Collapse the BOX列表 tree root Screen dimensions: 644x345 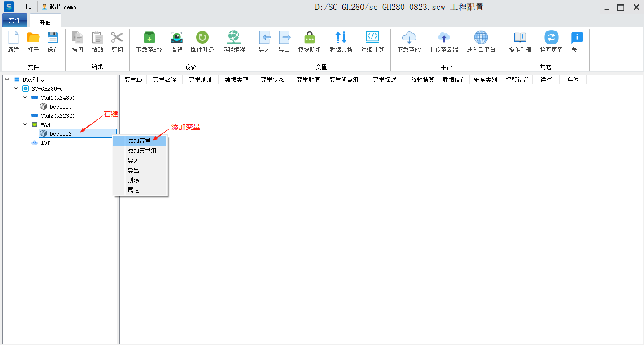[x=7, y=80]
